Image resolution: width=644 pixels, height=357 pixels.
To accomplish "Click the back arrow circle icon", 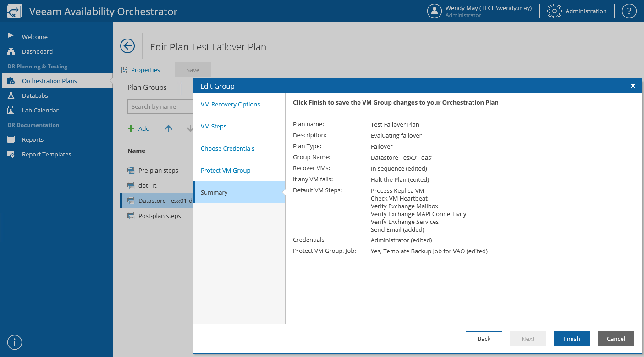I will pyautogui.click(x=127, y=46).
